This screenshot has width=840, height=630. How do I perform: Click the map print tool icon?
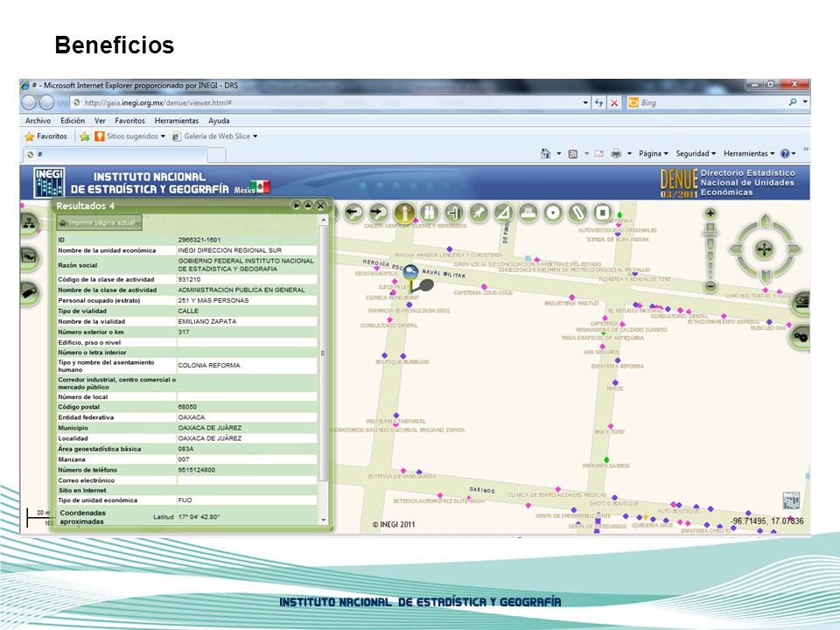(528, 213)
